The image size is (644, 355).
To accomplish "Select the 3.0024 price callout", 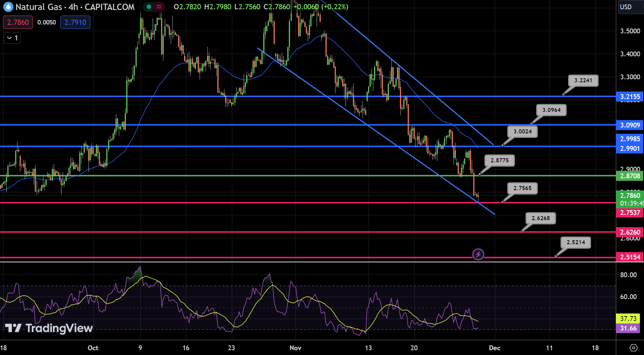I will (x=523, y=132).
